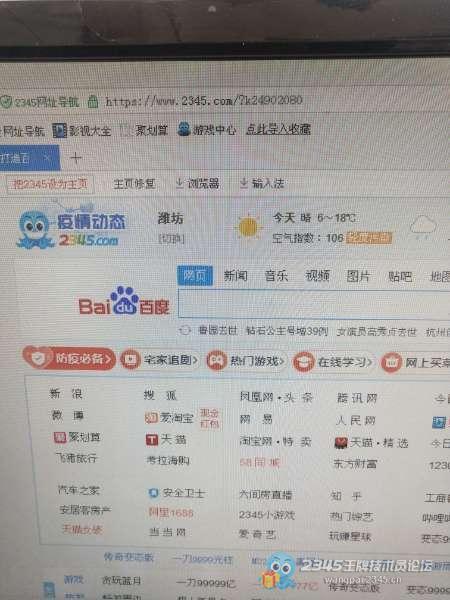Screen dimensions: 450x600
Task: Click the 防疫必备 shield icon
Action: (39, 358)
